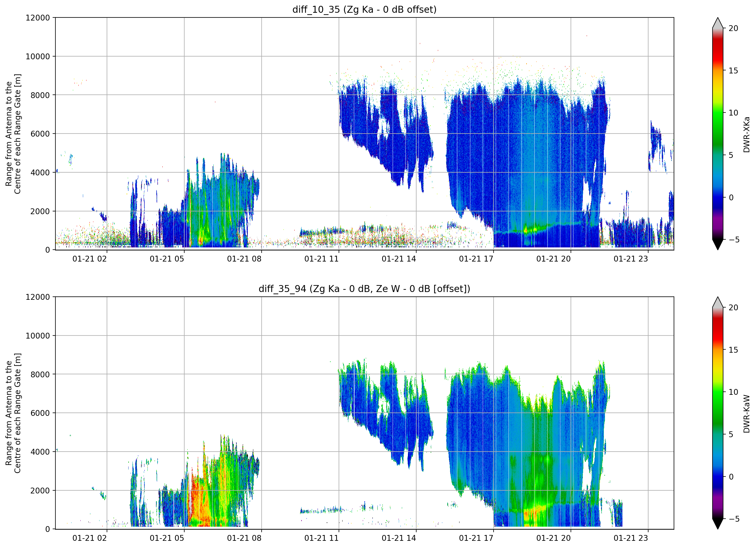This screenshot has width=756, height=548.
Task: Click y-tick "12000" of the diff_10_35 plot
Action: (x=38, y=18)
